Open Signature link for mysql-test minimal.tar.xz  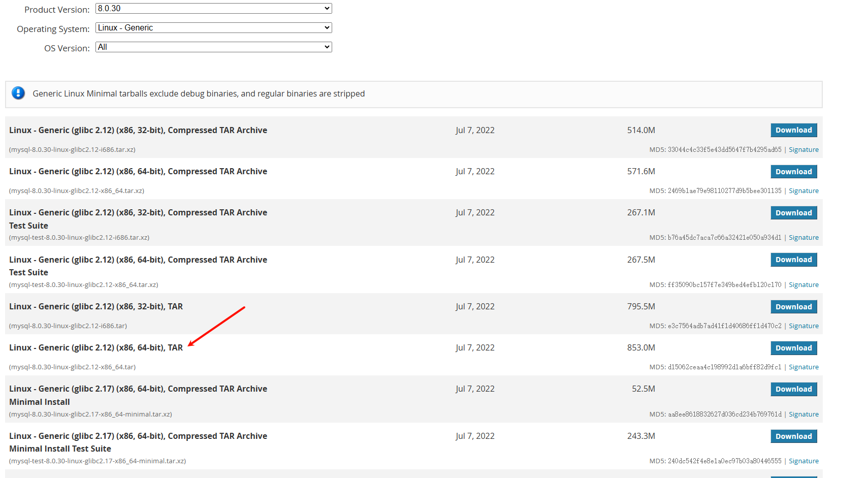tap(803, 461)
